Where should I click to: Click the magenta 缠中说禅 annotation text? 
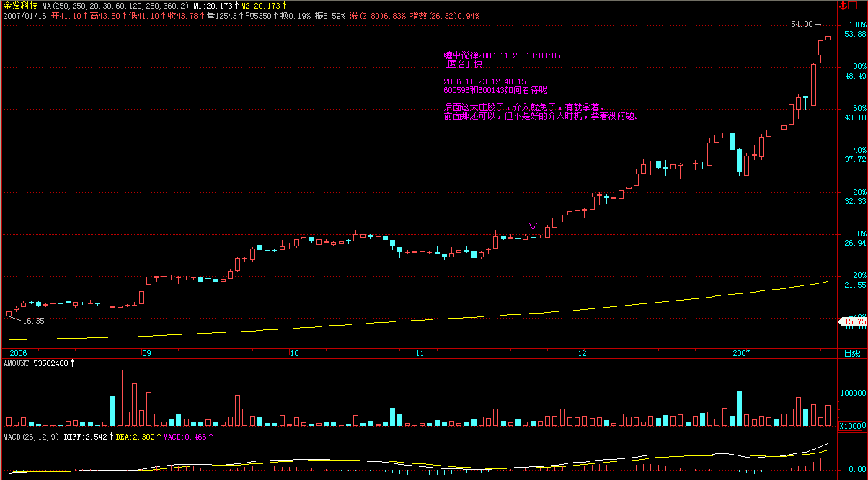click(502, 55)
